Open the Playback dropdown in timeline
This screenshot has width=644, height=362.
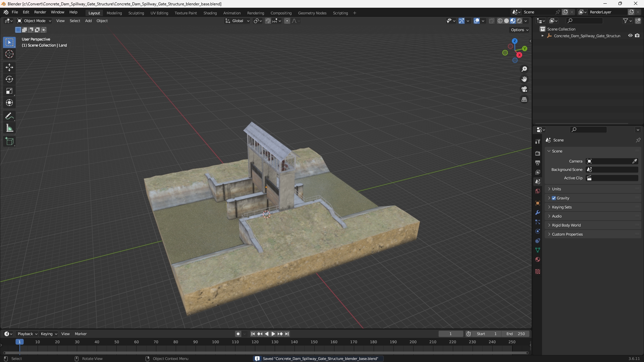tap(27, 334)
